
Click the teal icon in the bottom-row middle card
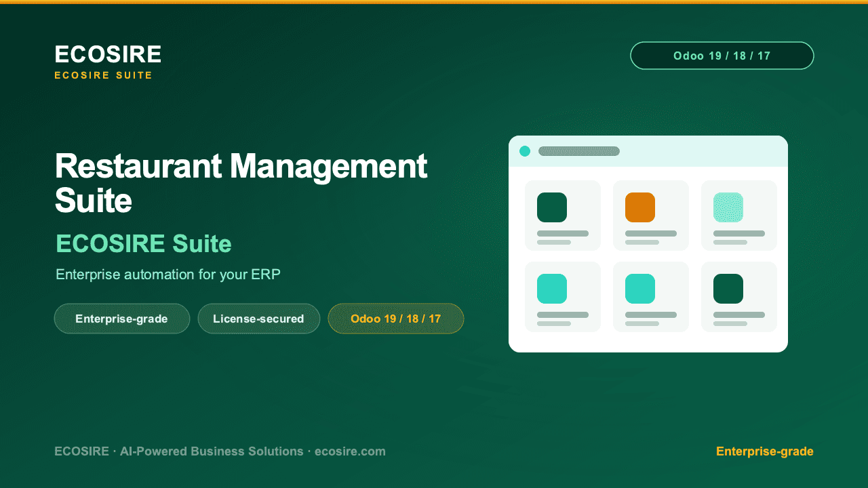point(640,289)
